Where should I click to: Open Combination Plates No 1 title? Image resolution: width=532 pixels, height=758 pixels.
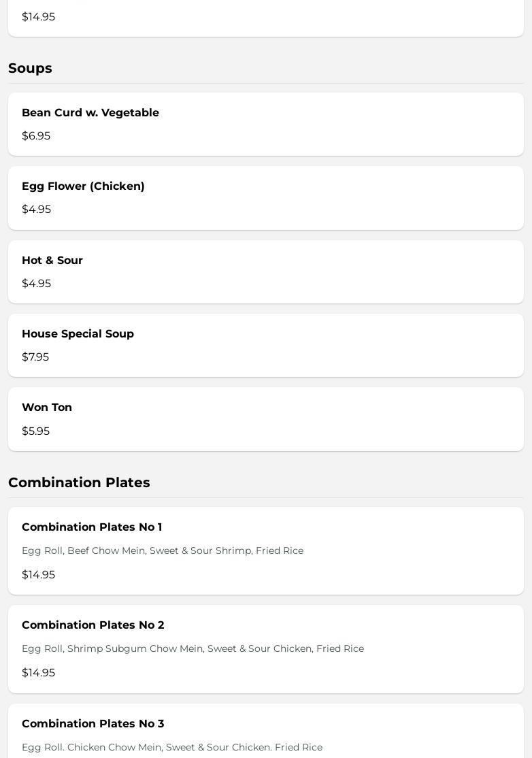pos(92,527)
